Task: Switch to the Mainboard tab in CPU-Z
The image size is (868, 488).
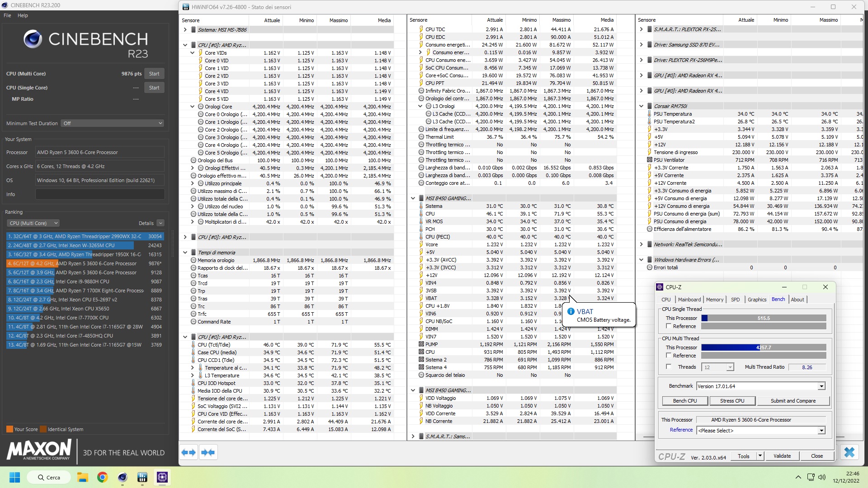Action: tap(689, 300)
